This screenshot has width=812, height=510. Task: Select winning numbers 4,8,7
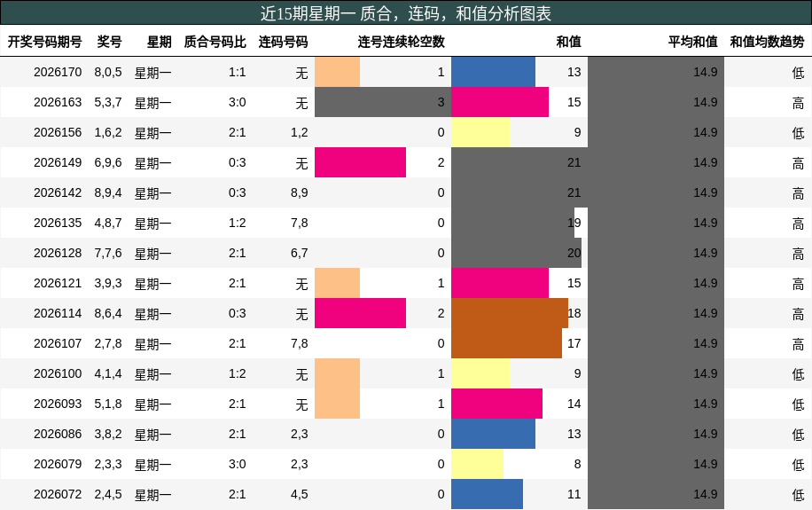108,223
